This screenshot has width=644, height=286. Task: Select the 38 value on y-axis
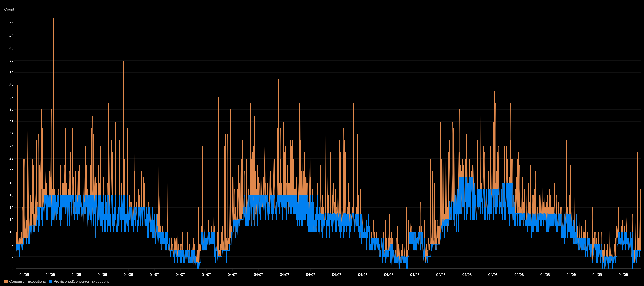tap(11, 60)
